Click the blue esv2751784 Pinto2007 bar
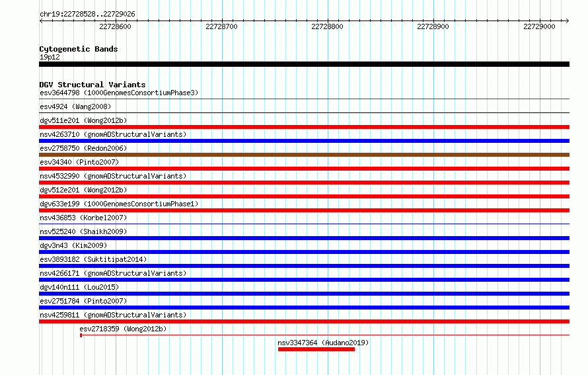Screen dimensions: 588x375 pos(304,308)
